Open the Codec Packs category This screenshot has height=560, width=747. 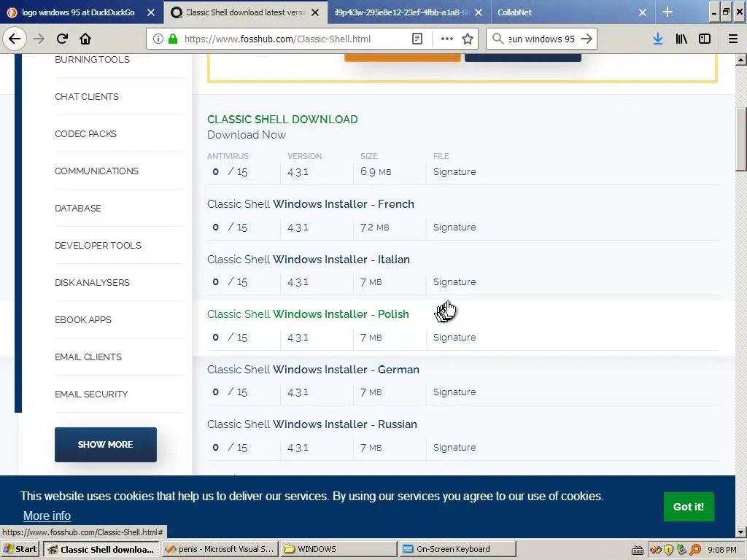(x=86, y=134)
